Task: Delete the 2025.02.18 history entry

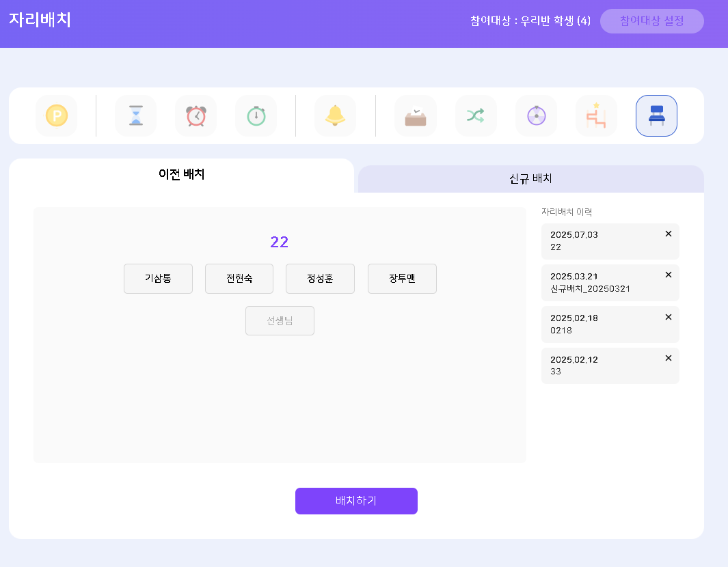Action: (x=668, y=317)
